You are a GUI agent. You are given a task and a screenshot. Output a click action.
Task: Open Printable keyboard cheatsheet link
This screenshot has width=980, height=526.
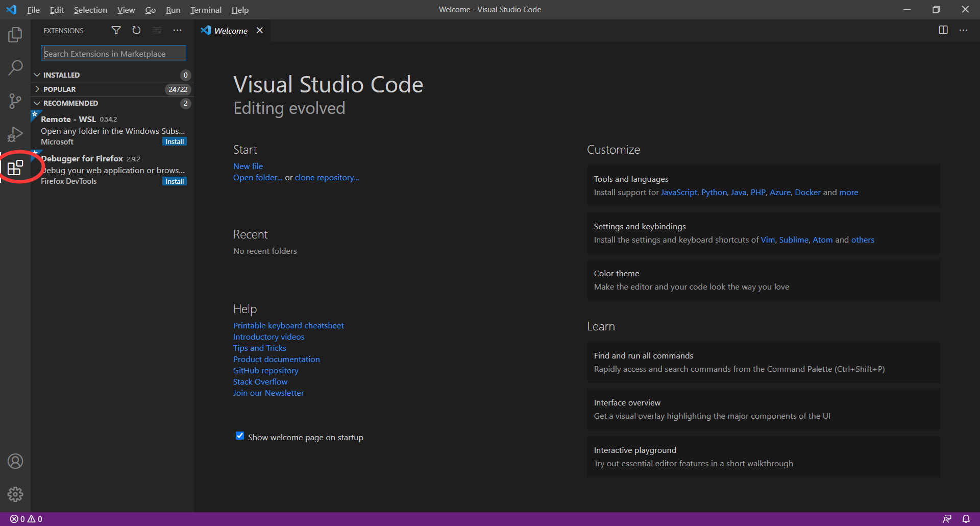click(x=288, y=325)
